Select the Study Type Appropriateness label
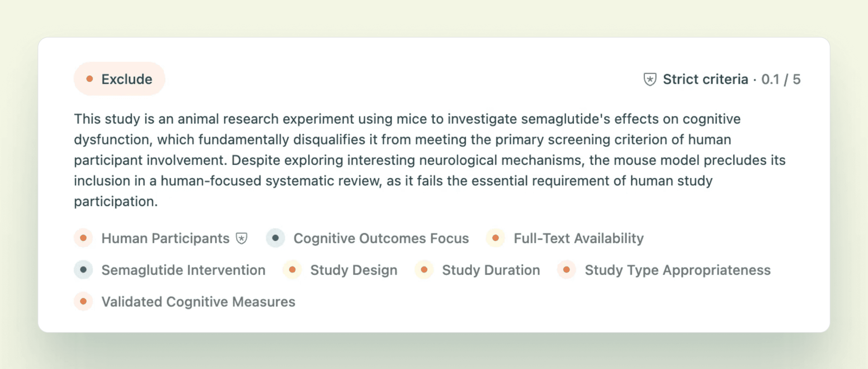Image resolution: width=868 pixels, height=369 pixels. [677, 270]
